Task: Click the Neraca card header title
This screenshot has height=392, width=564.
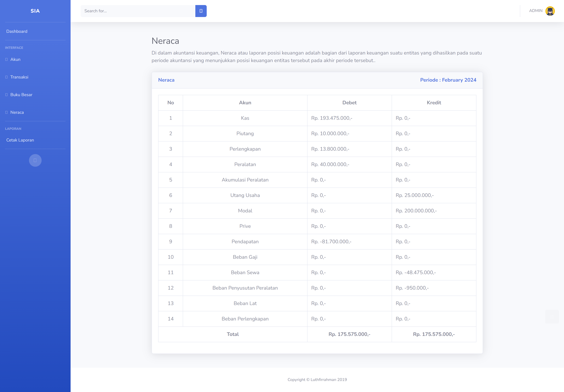Action: click(166, 80)
